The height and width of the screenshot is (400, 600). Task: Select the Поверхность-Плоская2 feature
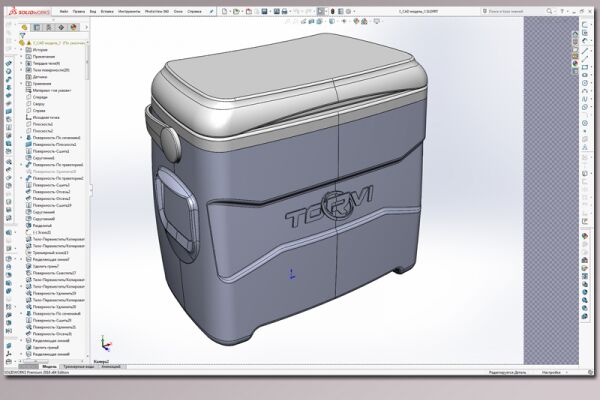(x=51, y=144)
